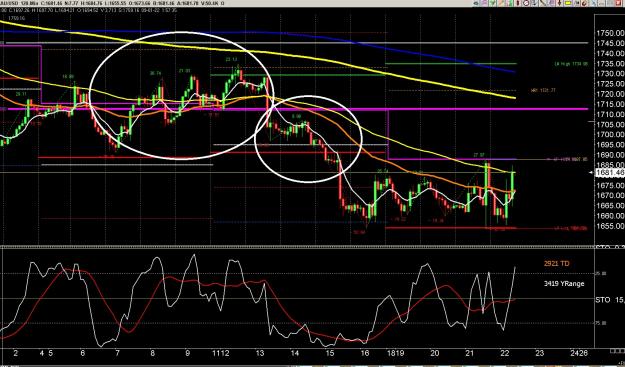Click date label 13 on time axis
The height and width of the screenshot is (367, 625).
click(x=260, y=353)
